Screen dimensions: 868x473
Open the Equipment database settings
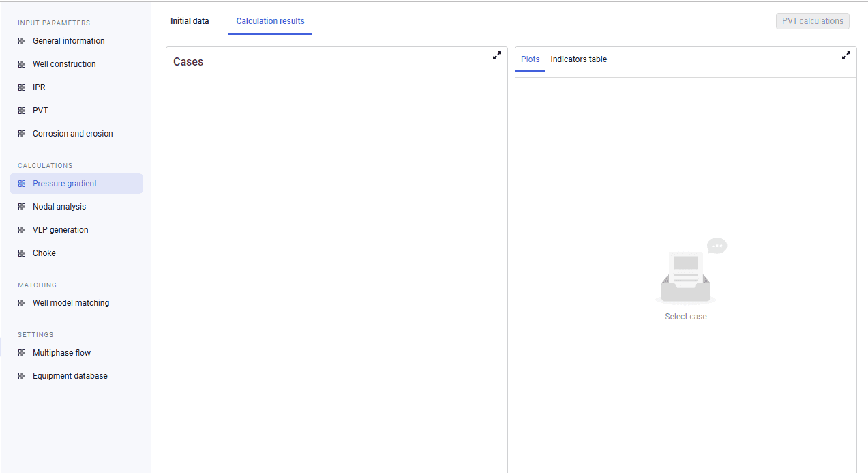coord(76,376)
